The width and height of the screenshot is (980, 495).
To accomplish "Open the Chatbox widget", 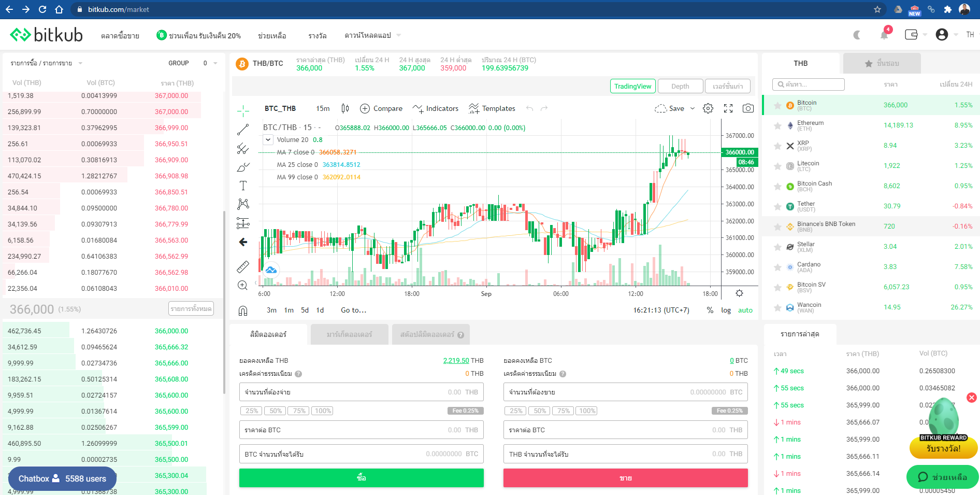I will tap(62, 478).
